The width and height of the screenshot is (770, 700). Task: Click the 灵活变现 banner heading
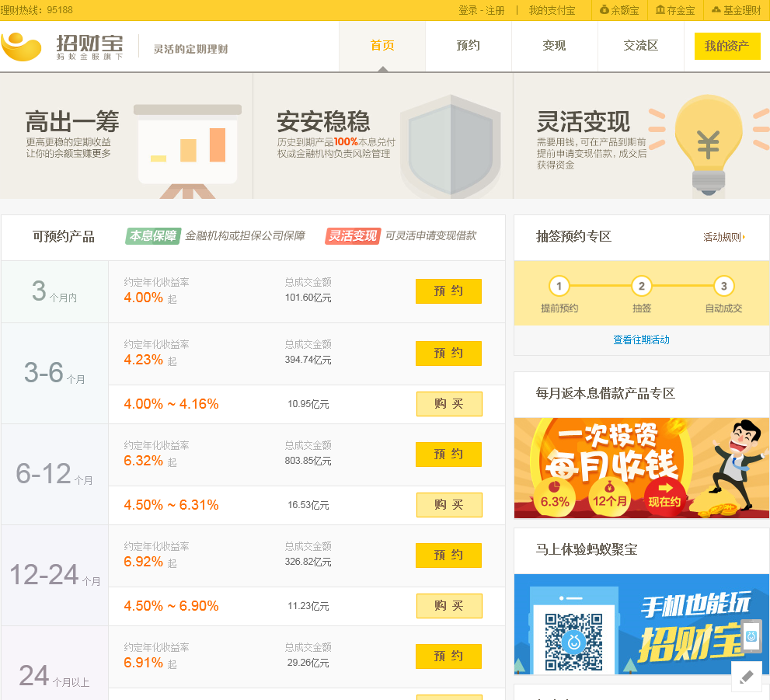583,121
